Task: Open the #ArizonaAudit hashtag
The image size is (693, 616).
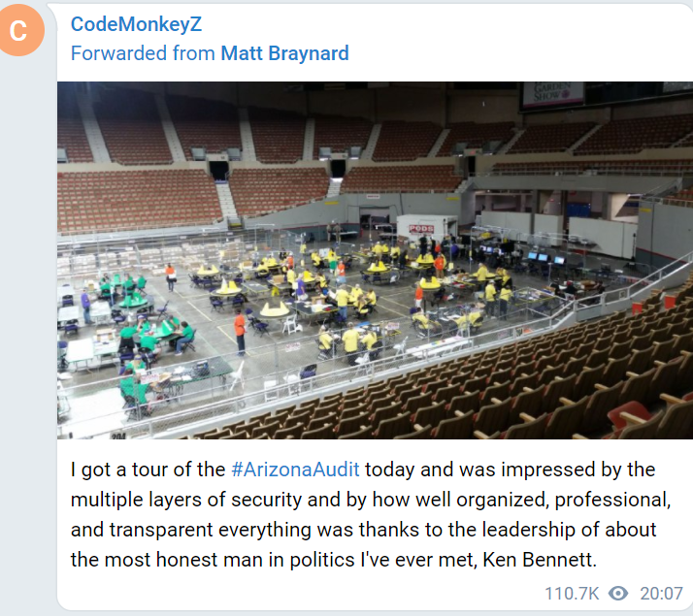Action: pyautogui.click(x=295, y=470)
